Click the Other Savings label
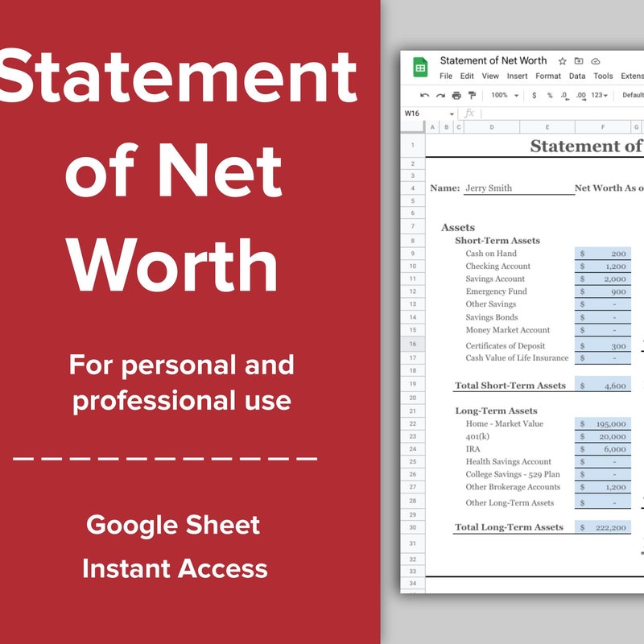The height and width of the screenshot is (644, 644). pos(491,304)
